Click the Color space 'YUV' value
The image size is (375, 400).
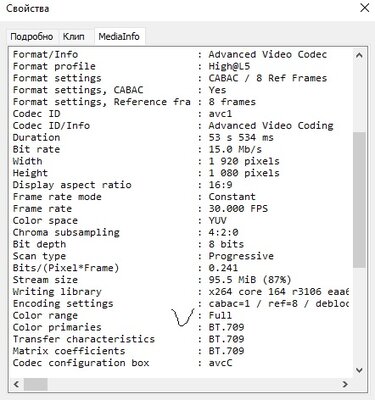pyautogui.click(x=217, y=220)
